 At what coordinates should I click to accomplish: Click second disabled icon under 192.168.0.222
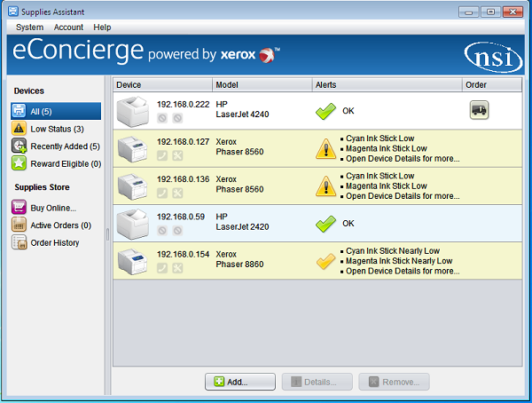[177, 118]
